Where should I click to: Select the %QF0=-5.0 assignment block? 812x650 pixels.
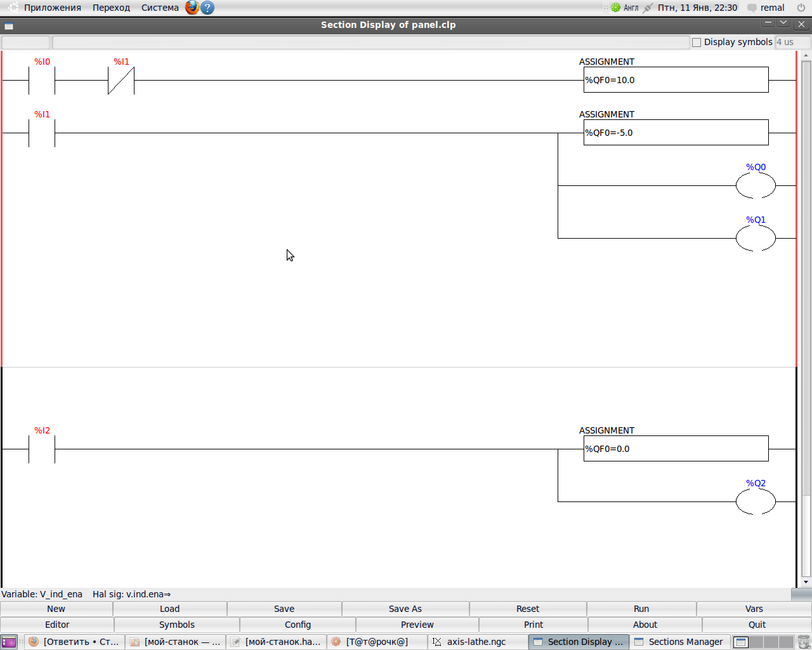(676, 133)
